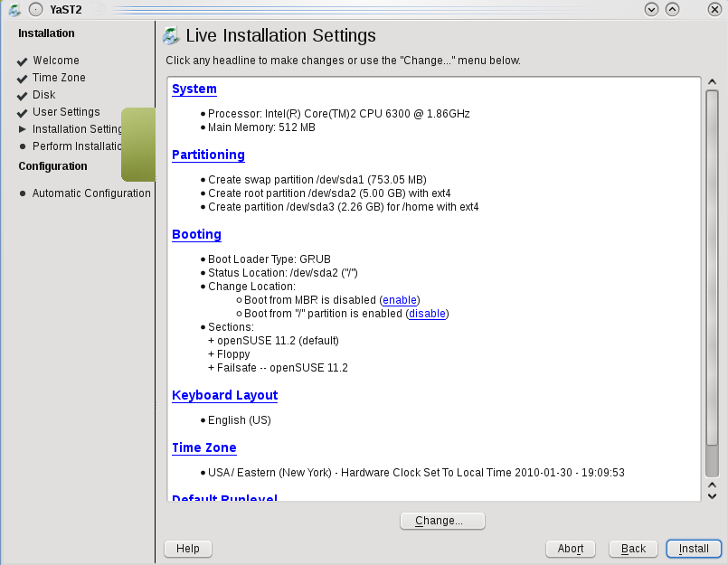728x565 pixels.
Task: Open the Change... menu button
Action: 442,521
